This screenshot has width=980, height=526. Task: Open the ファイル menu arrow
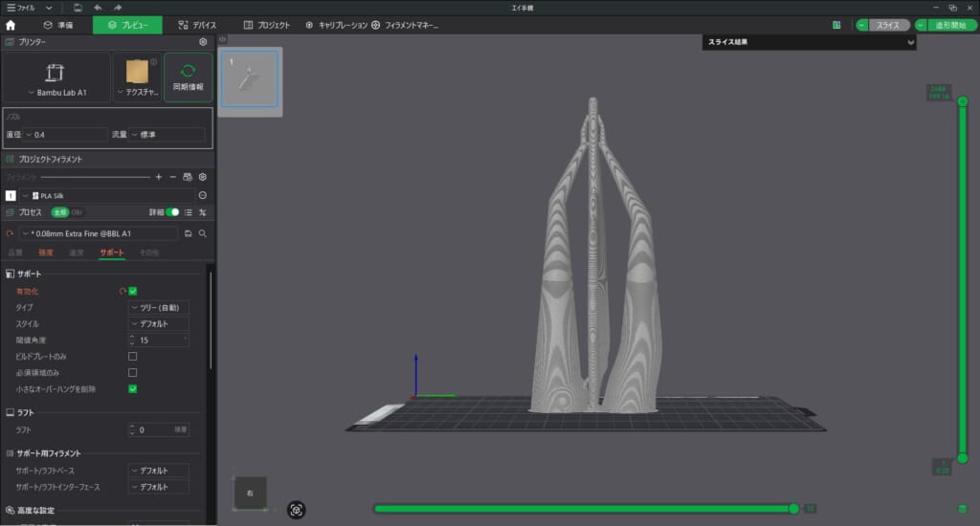click(x=49, y=8)
